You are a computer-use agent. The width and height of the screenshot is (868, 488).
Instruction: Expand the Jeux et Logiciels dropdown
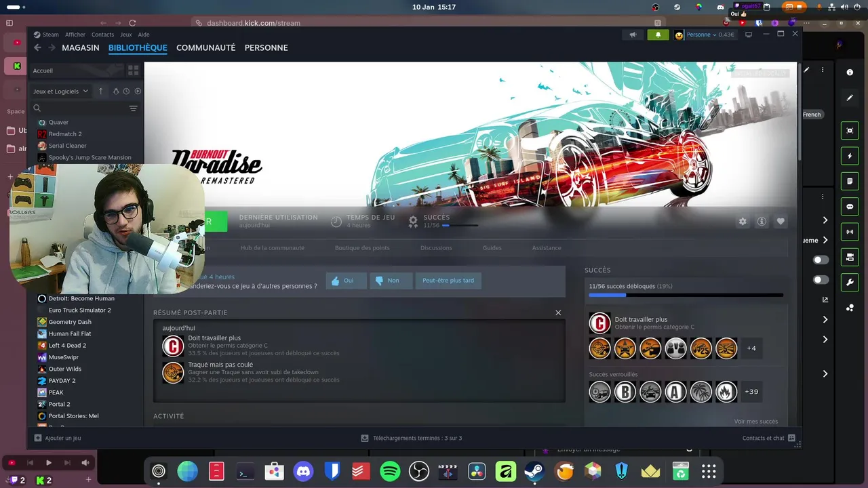(x=60, y=91)
